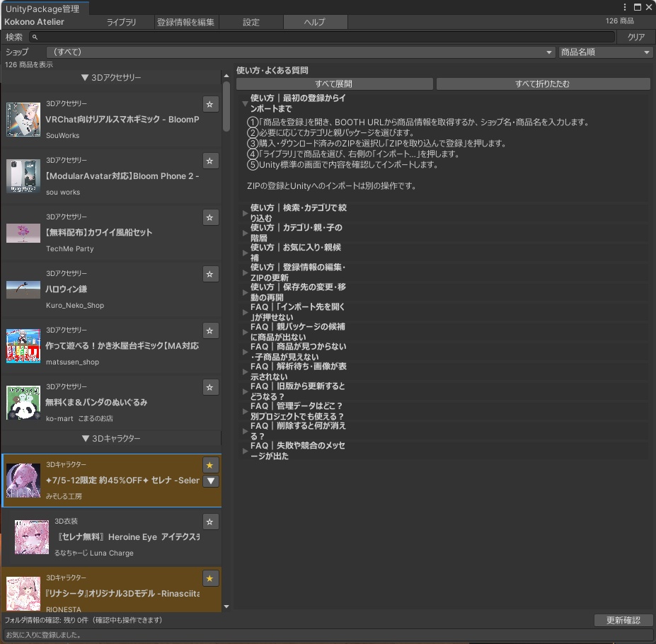Screen dimensions: 656x644
Task: Click the search magnifier icon
Action: point(35,38)
